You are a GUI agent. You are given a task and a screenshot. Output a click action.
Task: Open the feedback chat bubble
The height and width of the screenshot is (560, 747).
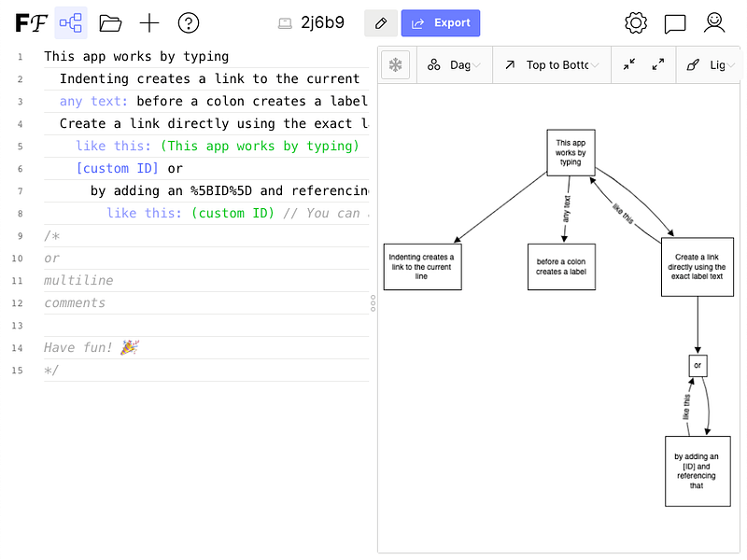675,23
